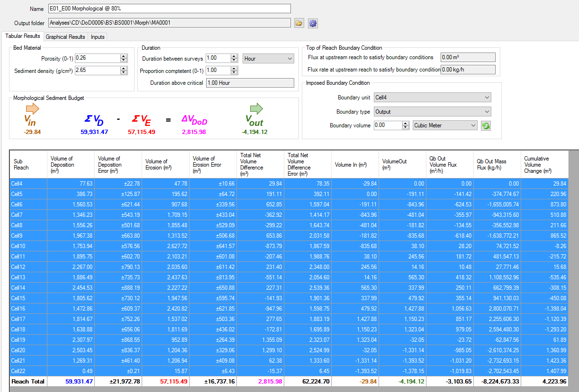This screenshot has width=579, height=392.
Task: Click Cell13 deposition error ±735.73
Action: 118,277
